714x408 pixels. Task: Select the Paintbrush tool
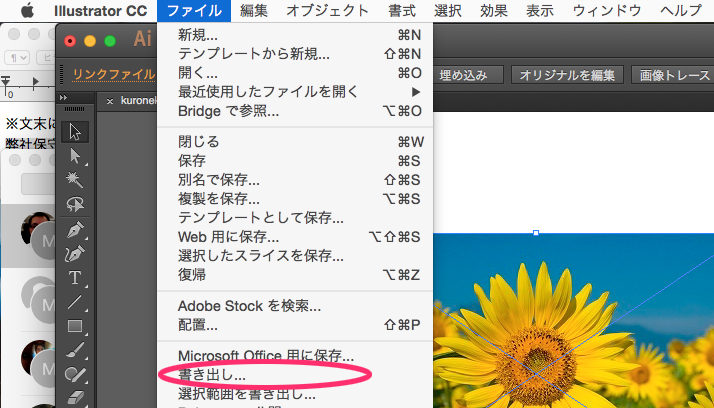pyautogui.click(x=75, y=350)
